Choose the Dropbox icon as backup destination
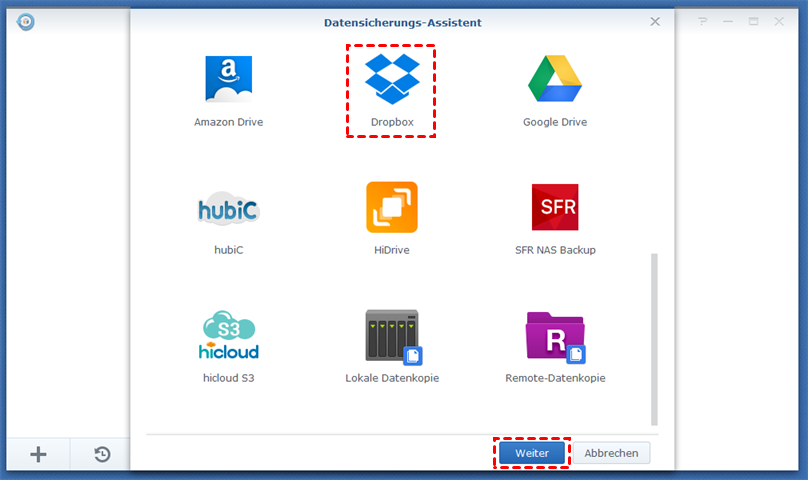The width and height of the screenshot is (808, 480). click(392, 79)
